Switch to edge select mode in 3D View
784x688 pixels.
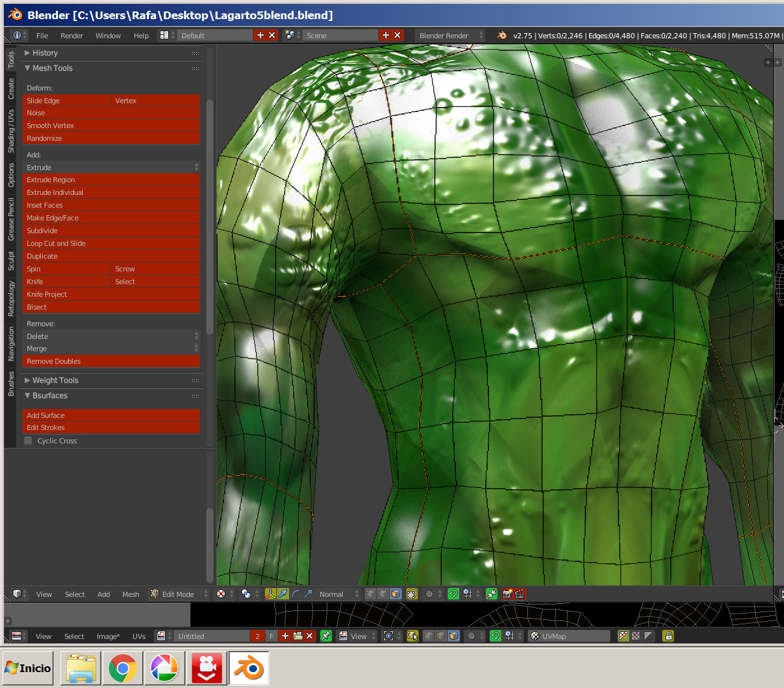tap(383, 594)
